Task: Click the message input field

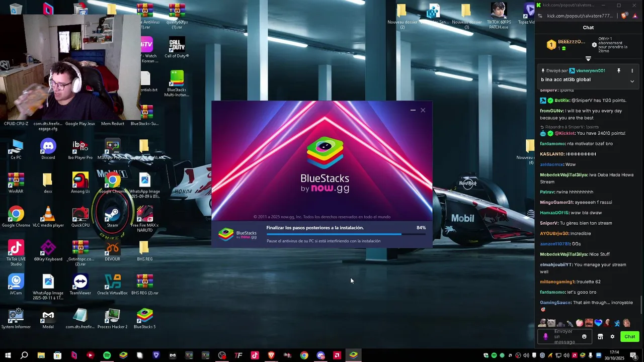Action: click(x=564, y=337)
